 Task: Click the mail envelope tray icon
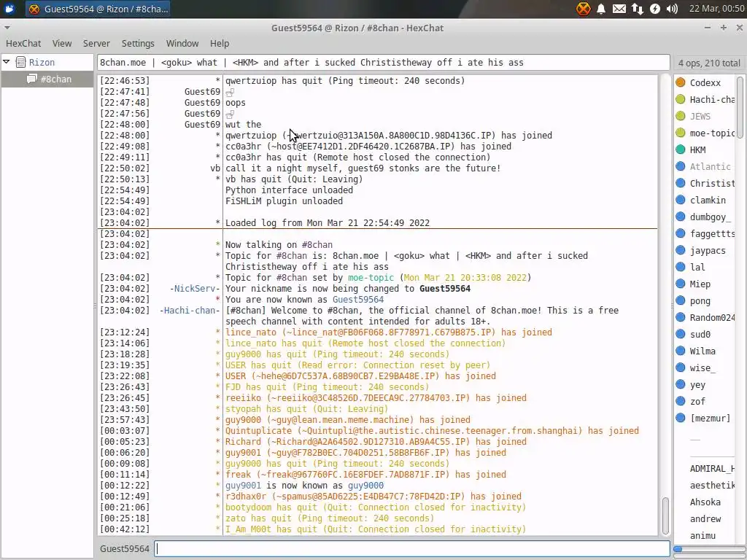click(619, 9)
